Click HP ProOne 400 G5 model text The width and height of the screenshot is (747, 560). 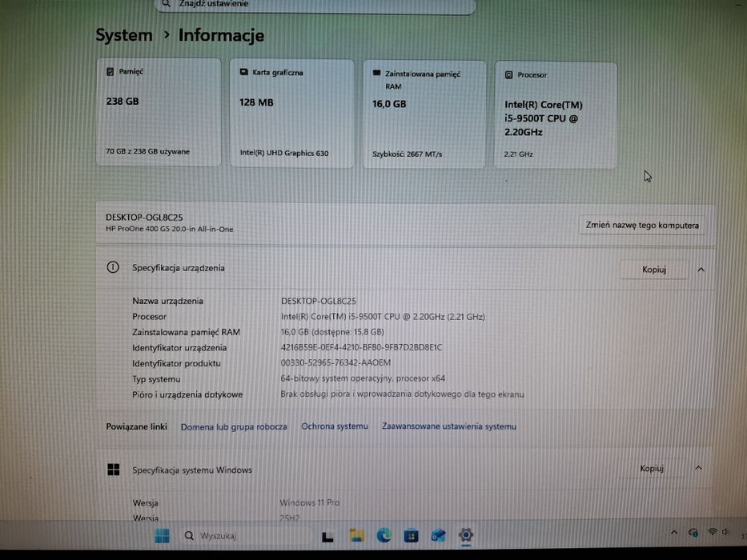click(170, 229)
